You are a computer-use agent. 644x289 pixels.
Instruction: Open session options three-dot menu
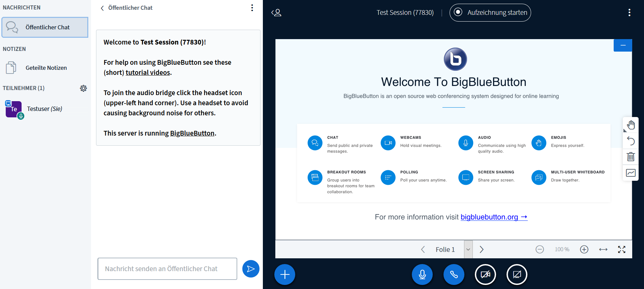[x=629, y=12]
